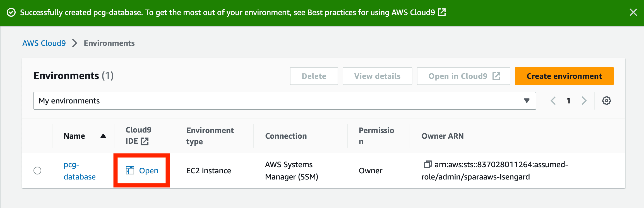Expand the My environments dropdown
The height and width of the screenshot is (208, 644).
[x=285, y=101]
